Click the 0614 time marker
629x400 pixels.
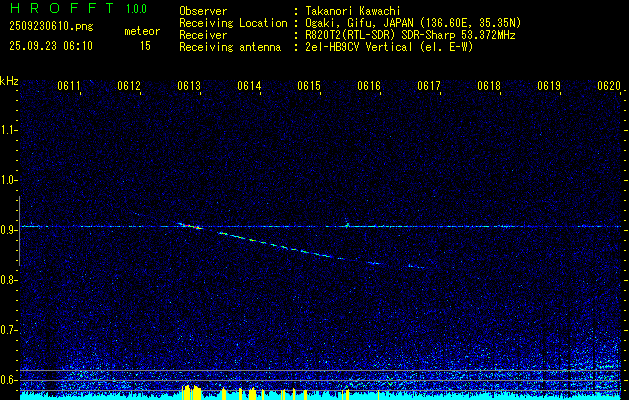(249, 86)
